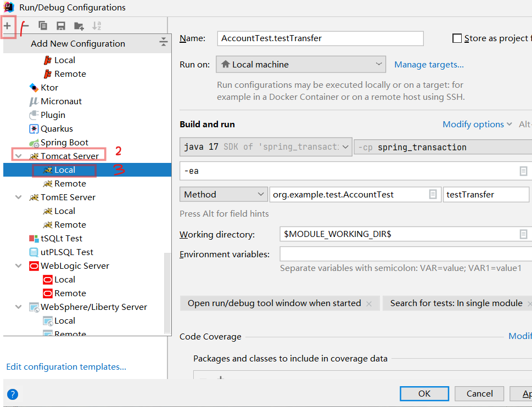Click the -cp spring_transaction module field

(x=443, y=147)
